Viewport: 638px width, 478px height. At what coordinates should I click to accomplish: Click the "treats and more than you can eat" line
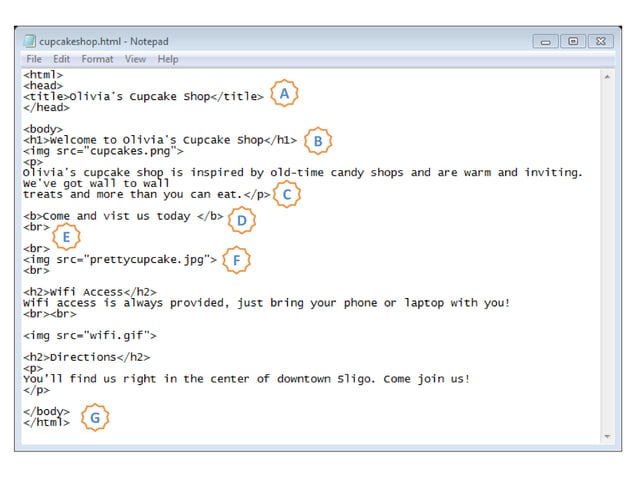pyautogui.click(x=147, y=194)
